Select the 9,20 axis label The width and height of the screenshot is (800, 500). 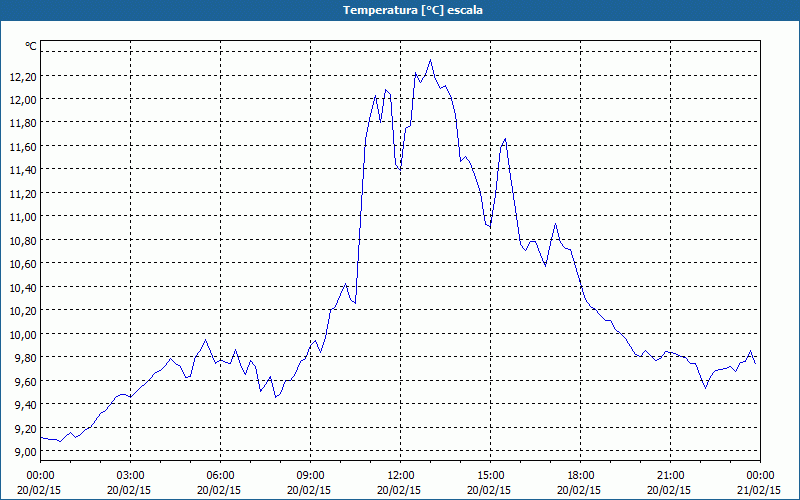click(x=26, y=429)
